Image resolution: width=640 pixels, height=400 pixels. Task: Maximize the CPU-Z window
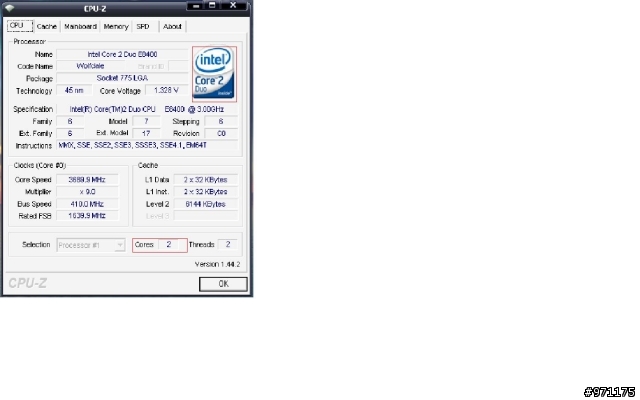pos(212,6)
